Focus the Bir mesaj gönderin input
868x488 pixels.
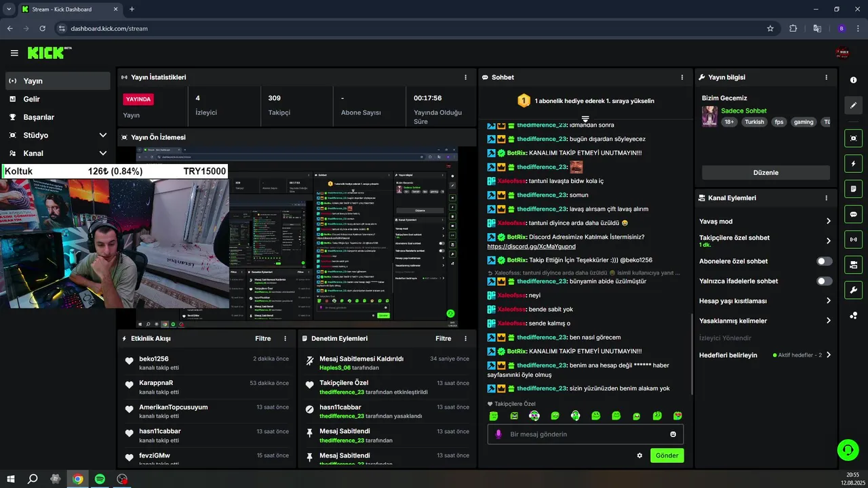coord(587,434)
